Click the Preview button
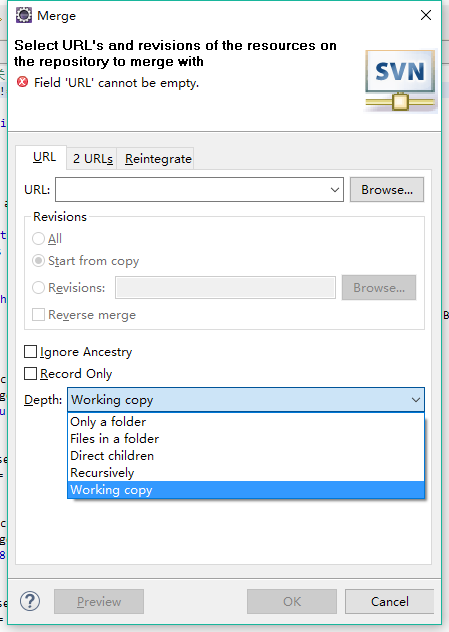Screen dimensions: 449x632 [99, 601]
